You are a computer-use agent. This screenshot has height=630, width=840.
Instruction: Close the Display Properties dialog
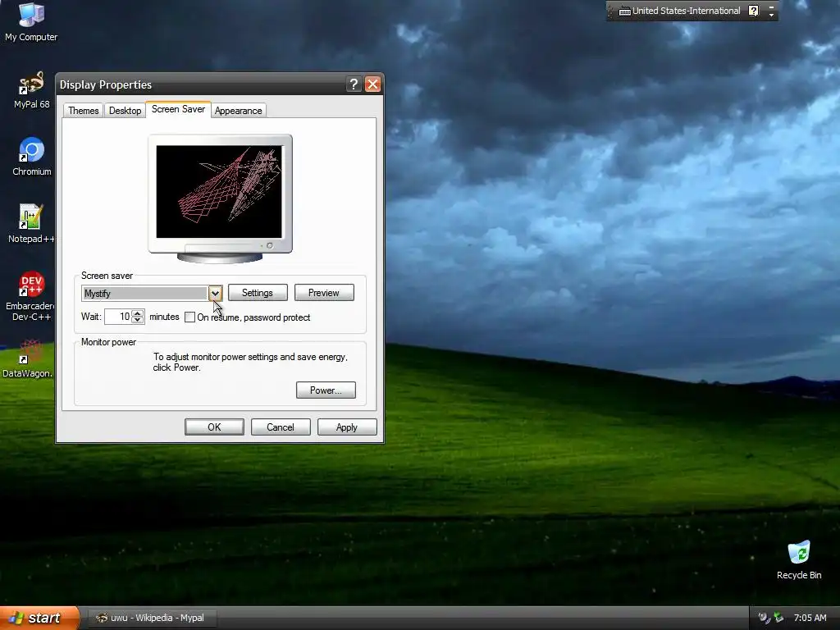[373, 84]
